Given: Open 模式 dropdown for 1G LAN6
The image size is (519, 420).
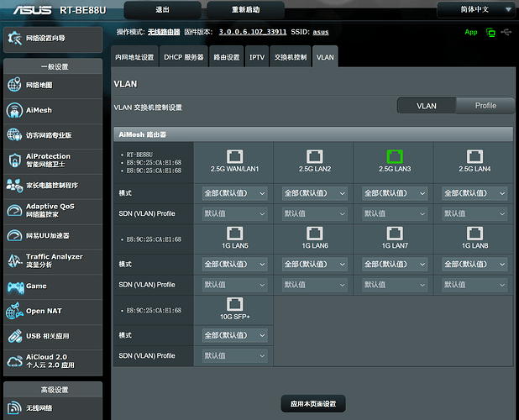Looking at the screenshot, I should 314,264.
